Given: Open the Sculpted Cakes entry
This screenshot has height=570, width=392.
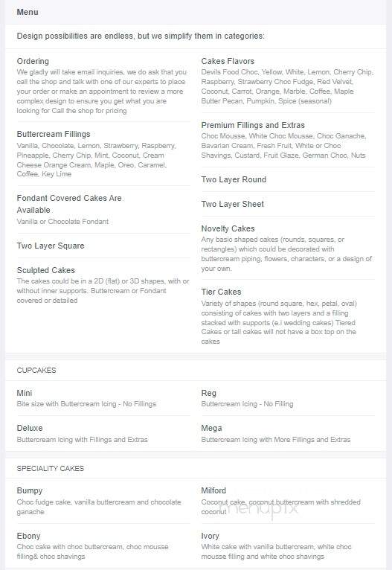Looking at the screenshot, I should 46,270.
